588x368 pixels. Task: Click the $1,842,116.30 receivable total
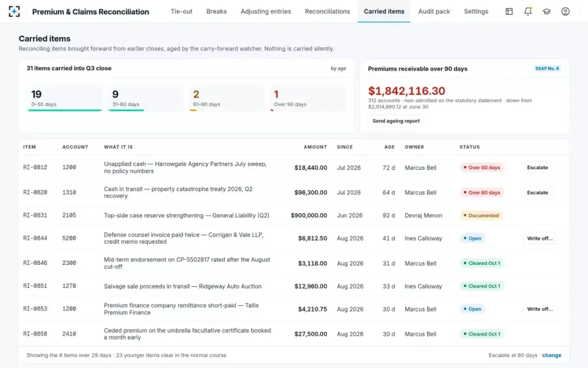[x=407, y=91]
